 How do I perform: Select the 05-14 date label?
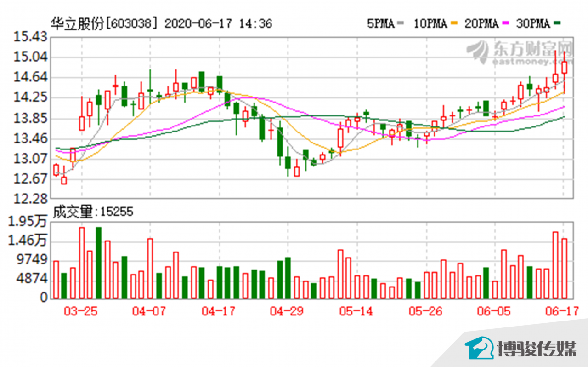[356, 311]
